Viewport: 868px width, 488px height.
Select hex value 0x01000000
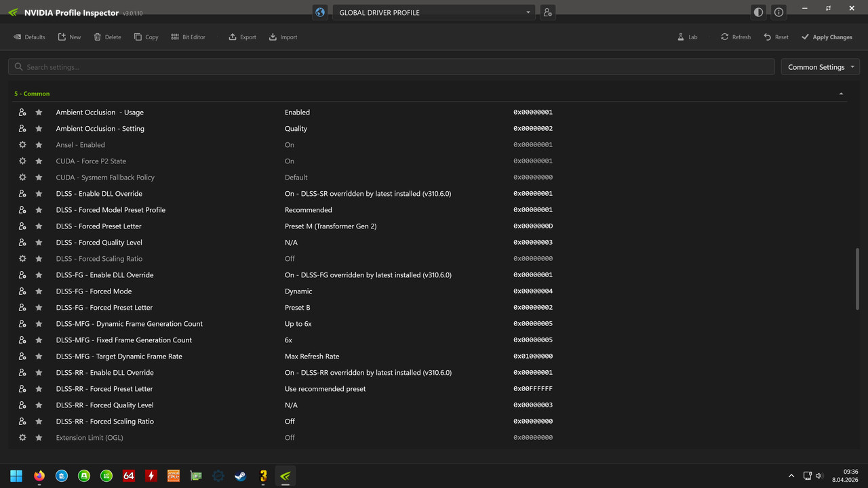[x=533, y=357]
